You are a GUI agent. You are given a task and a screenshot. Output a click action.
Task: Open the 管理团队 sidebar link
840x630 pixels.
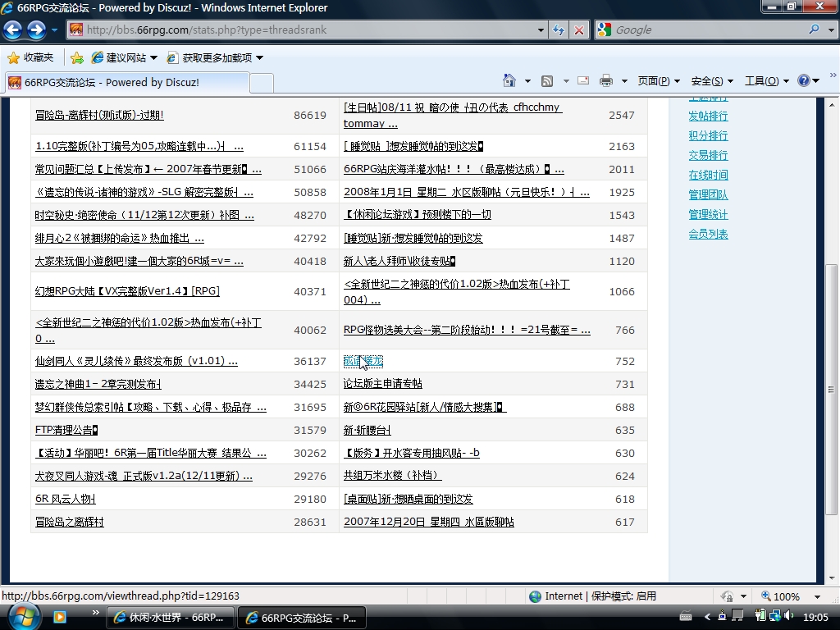(x=708, y=194)
